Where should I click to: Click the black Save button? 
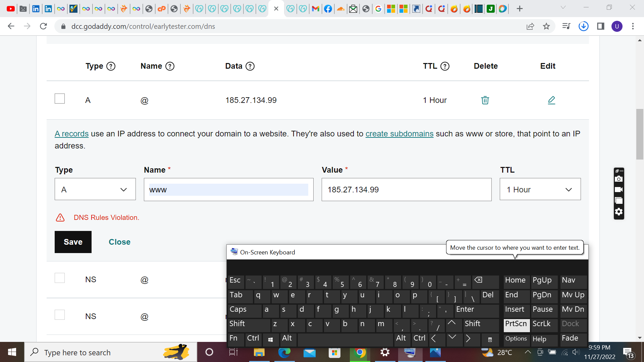coord(73,242)
